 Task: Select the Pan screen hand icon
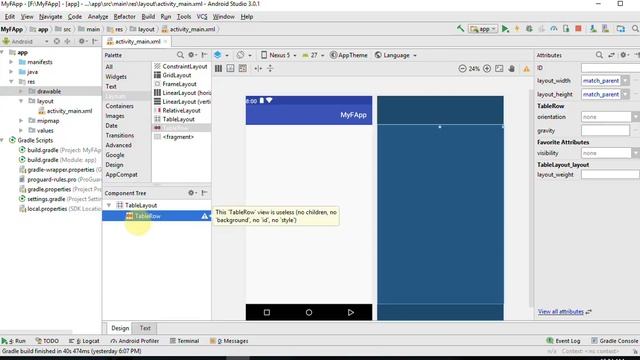(512, 69)
